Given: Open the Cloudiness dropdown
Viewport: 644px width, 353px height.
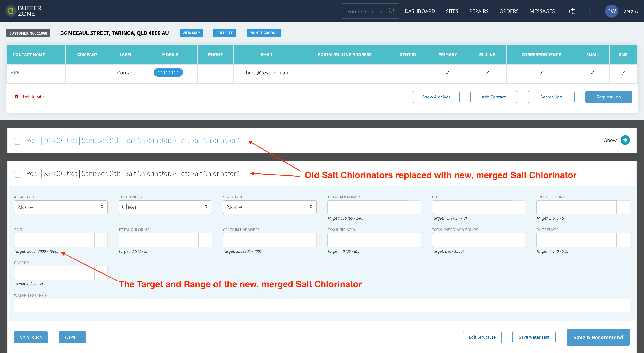Looking at the screenshot, I should tap(165, 207).
